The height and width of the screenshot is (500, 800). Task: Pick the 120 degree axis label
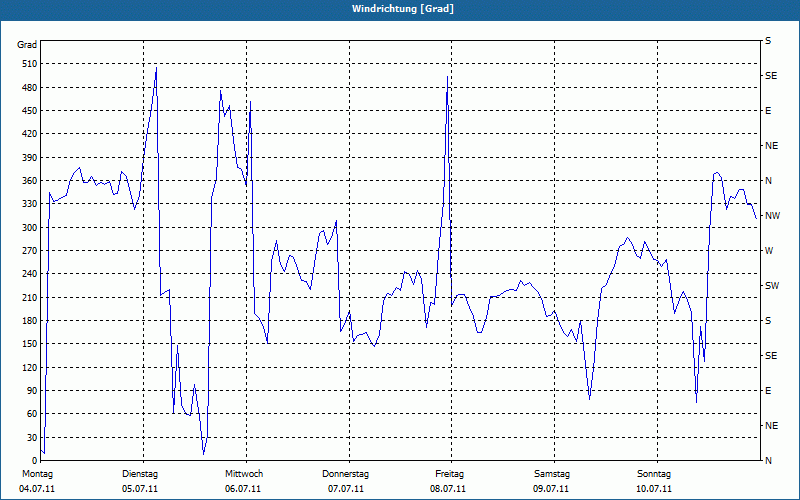click(x=30, y=367)
